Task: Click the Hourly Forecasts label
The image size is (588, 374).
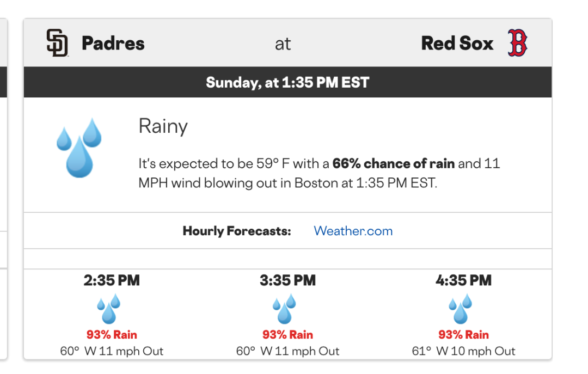Action: 237,231
